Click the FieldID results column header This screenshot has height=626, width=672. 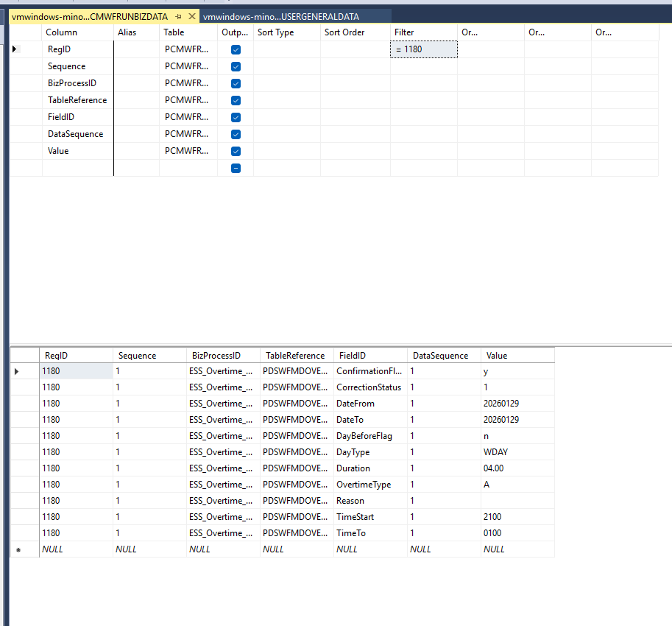pyautogui.click(x=369, y=355)
